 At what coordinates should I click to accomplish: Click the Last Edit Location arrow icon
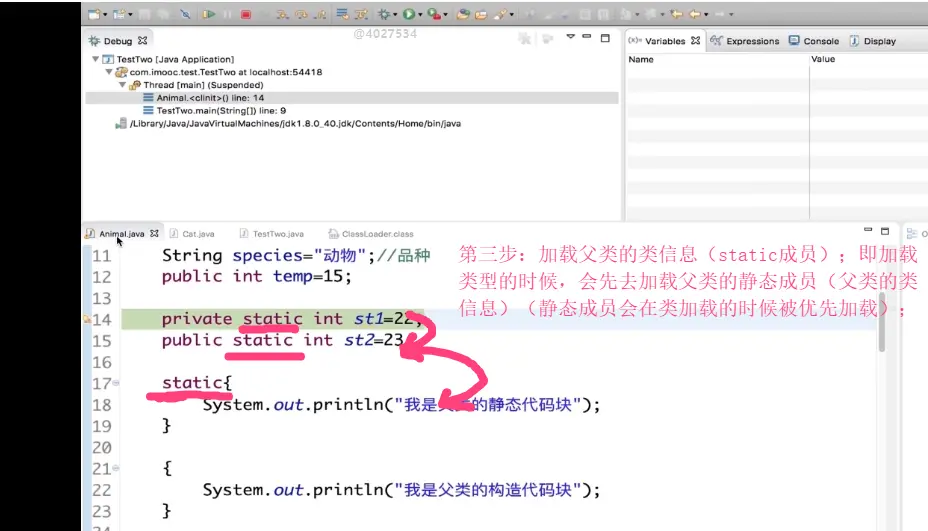point(676,14)
